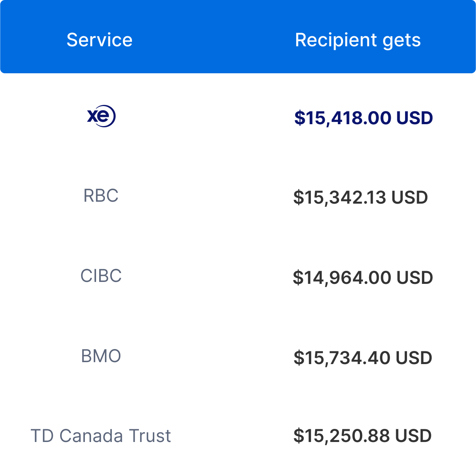Choose the TD Canada Trust label
The height and width of the screenshot is (474, 476).
[101, 436]
